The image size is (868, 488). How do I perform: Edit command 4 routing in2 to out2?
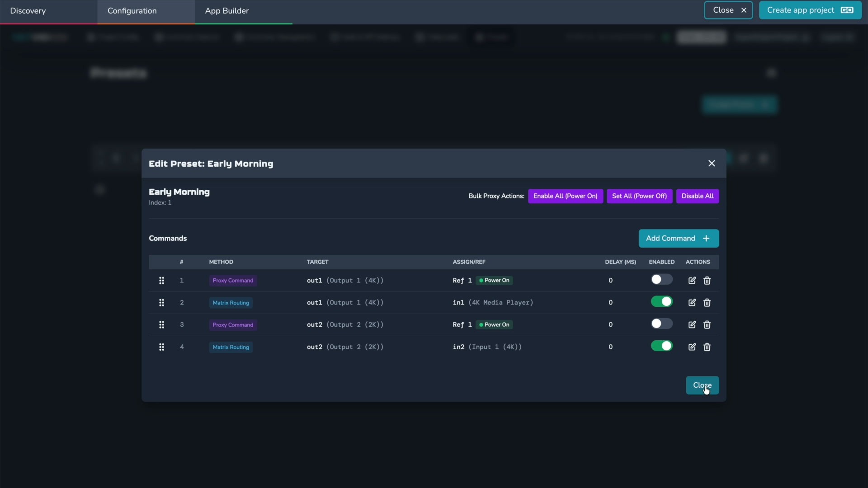pos(692,347)
